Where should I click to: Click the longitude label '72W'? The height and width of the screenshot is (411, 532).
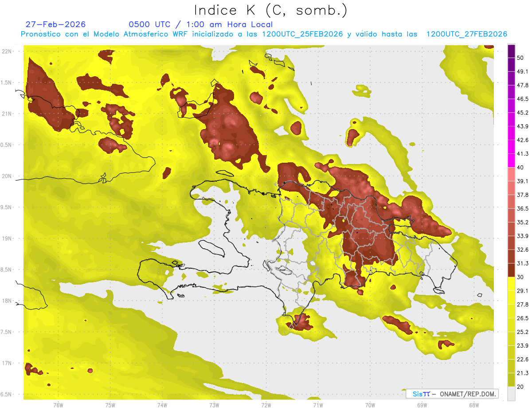(x=266, y=405)
